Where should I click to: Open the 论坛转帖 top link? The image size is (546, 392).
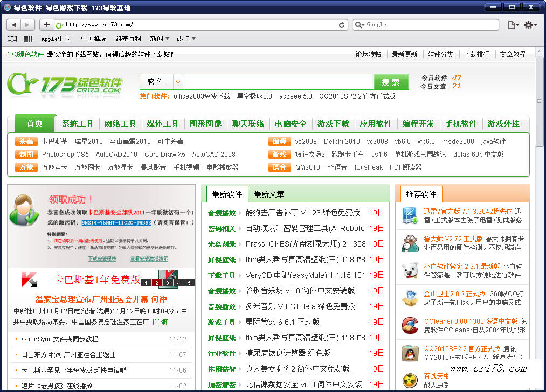[x=368, y=54]
